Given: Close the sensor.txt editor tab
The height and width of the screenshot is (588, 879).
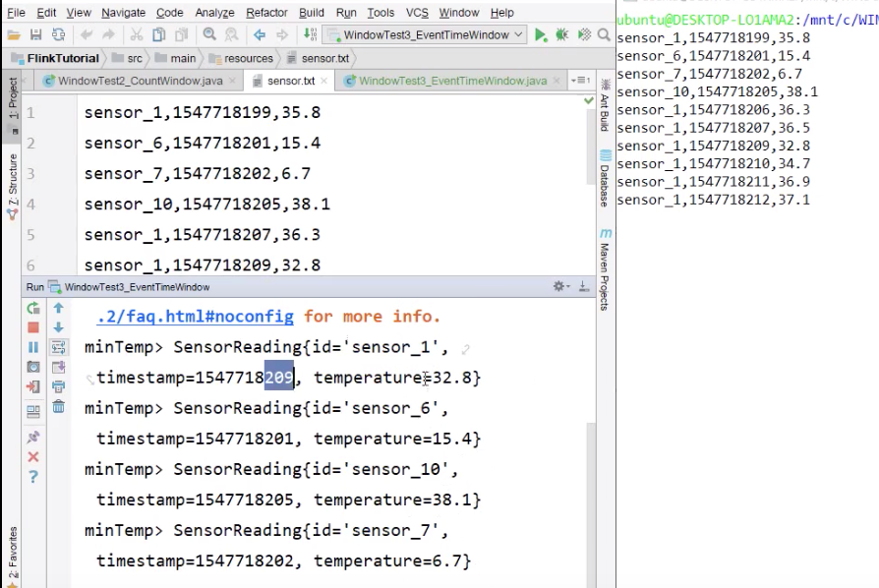Looking at the screenshot, I should pyautogui.click(x=323, y=82).
